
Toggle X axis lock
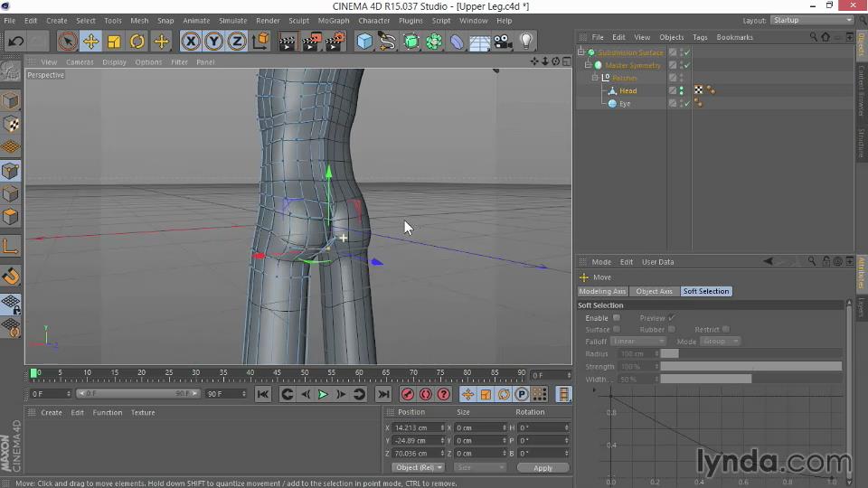tap(191, 41)
